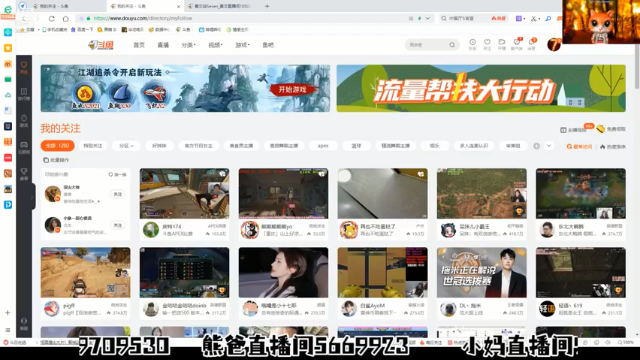Open the 流量帮扶大行动 banner
Screen dimensions: 640x360
click(481, 88)
